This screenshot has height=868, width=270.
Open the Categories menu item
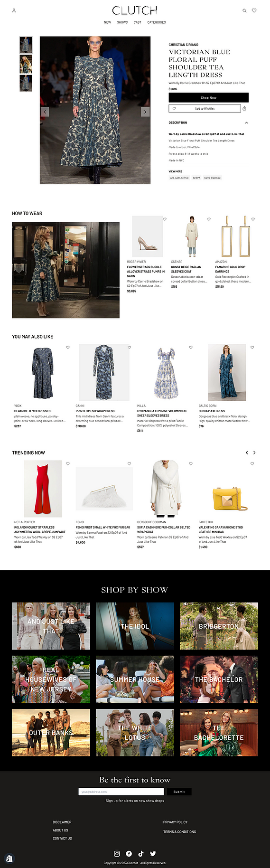click(x=157, y=22)
